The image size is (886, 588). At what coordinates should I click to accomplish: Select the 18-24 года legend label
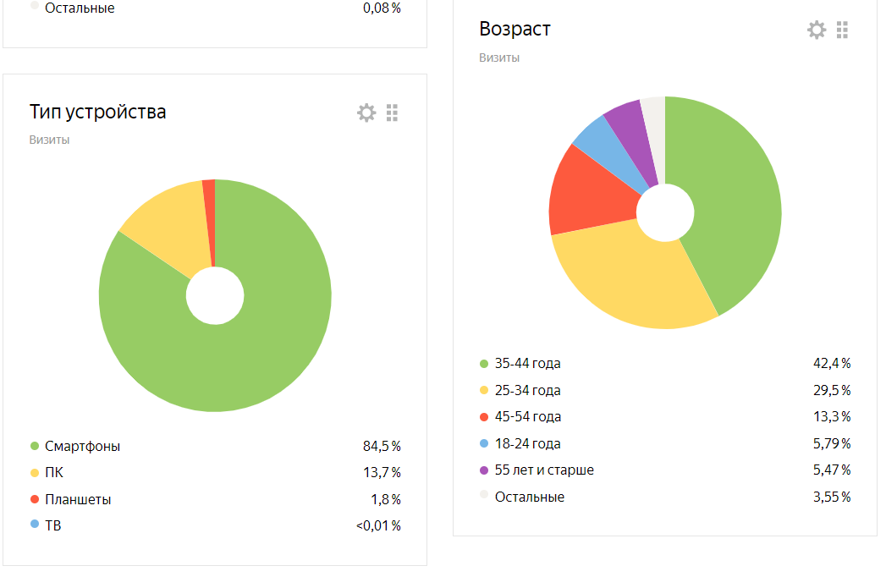pyautogui.click(x=528, y=443)
